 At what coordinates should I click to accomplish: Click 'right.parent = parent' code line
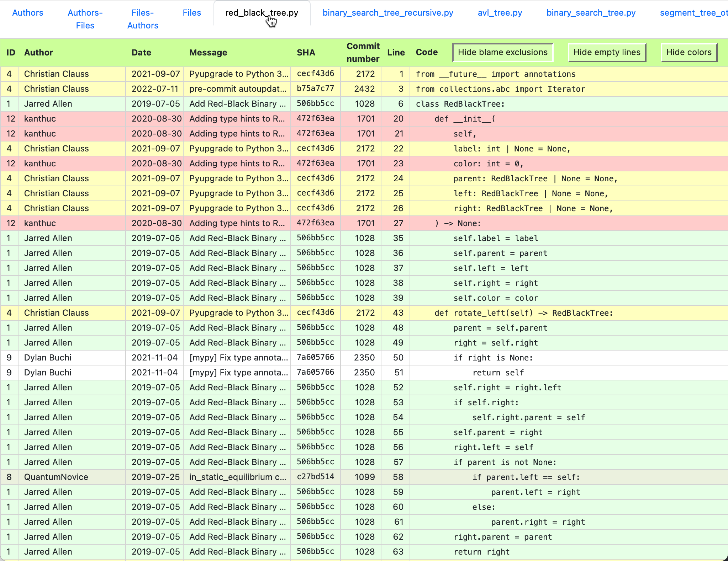point(503,537)
